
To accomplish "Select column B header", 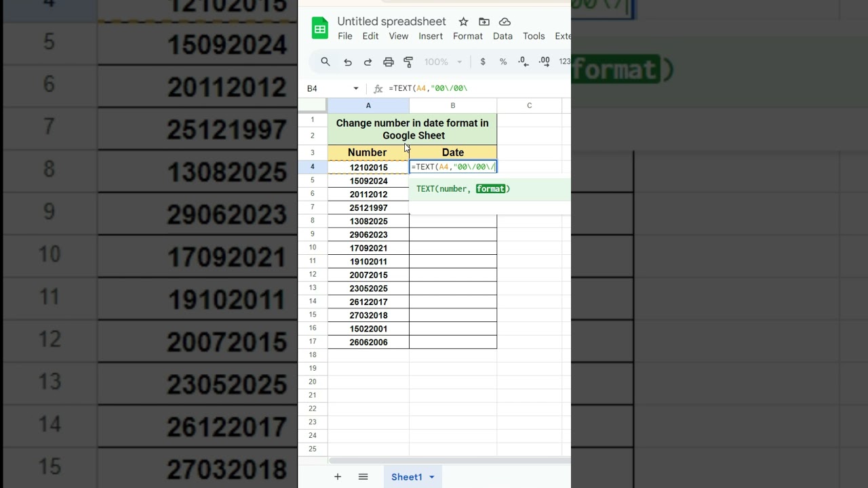I will (453, 106).
